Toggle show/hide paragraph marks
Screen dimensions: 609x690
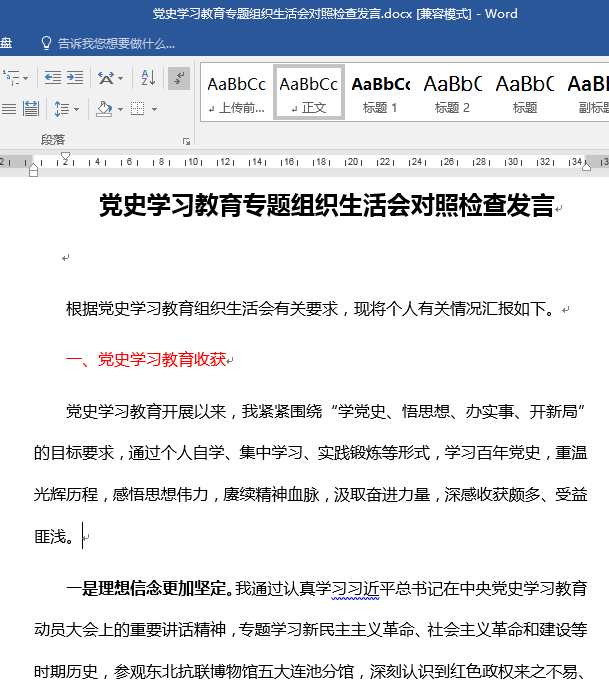click(x=179, y=78)
